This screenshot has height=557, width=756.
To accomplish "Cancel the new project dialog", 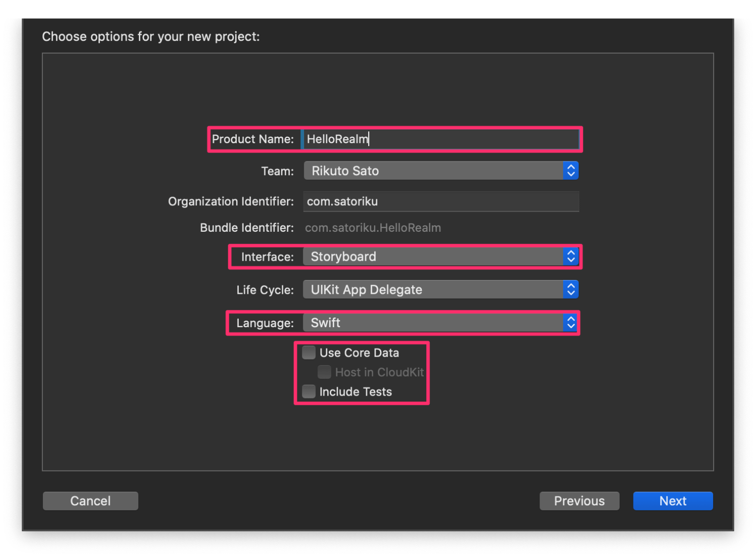I will [x=90, y=500].
